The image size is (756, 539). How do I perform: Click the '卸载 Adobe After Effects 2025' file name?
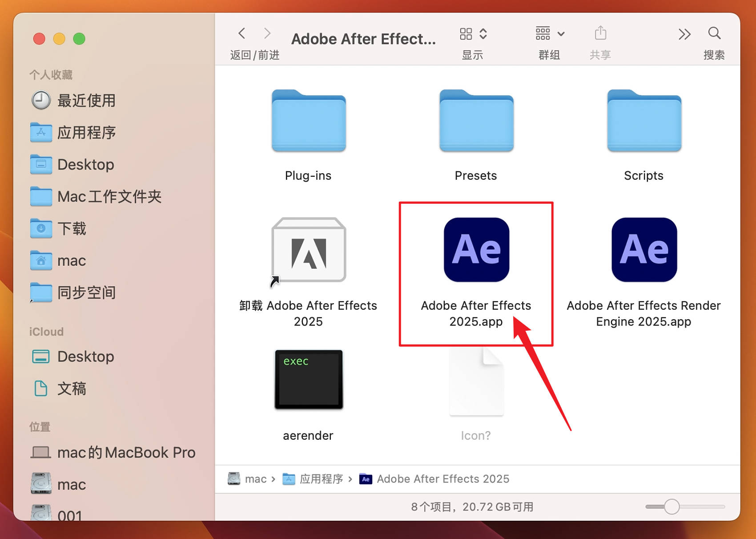coord(308,314)
